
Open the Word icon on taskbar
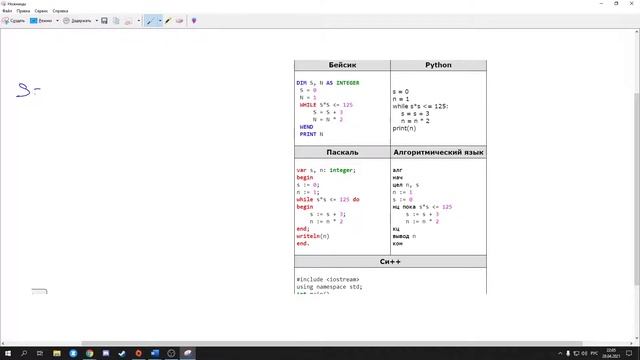point(155,353)
